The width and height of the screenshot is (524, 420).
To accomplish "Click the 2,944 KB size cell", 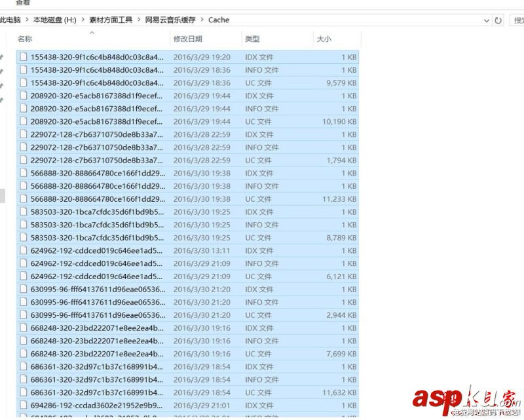I will 341,315.
